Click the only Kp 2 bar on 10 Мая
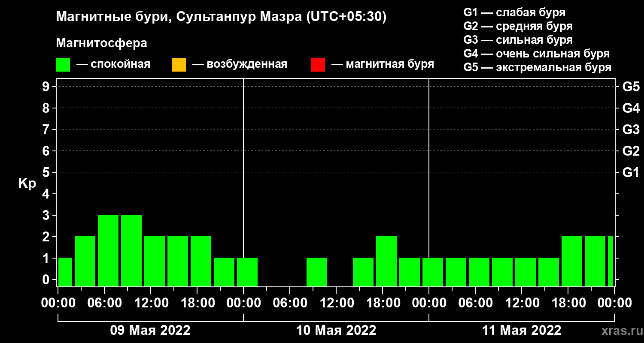This screenshot has height=343, width=644. pos(386,261)
